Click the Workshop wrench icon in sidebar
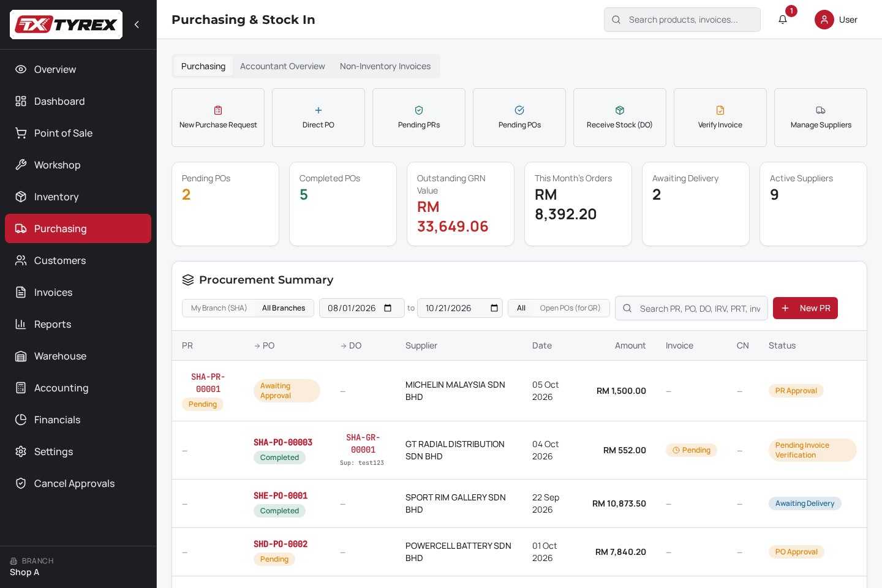Screen dimensions: 882x588 click(x=21, y=165)
